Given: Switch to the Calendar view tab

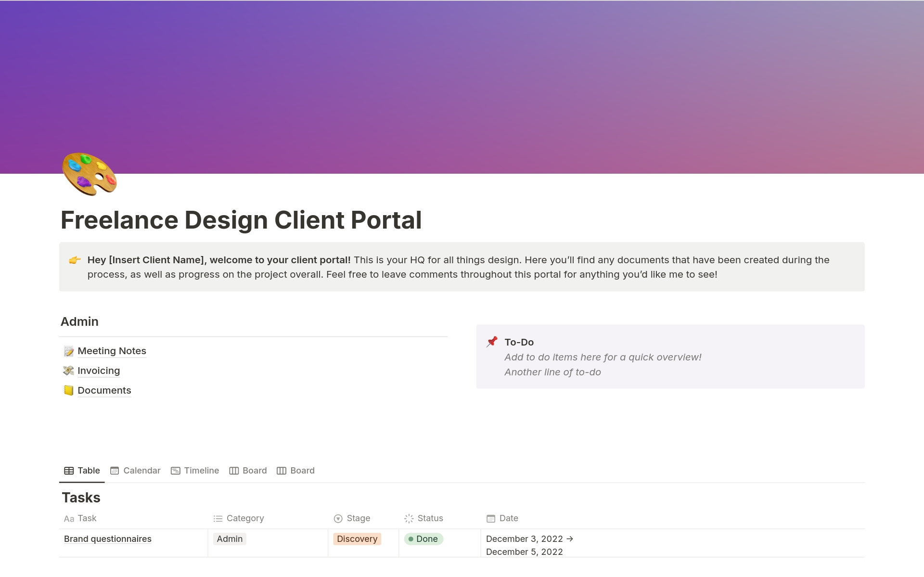Looking at the screenshot, I should point(135,471).
